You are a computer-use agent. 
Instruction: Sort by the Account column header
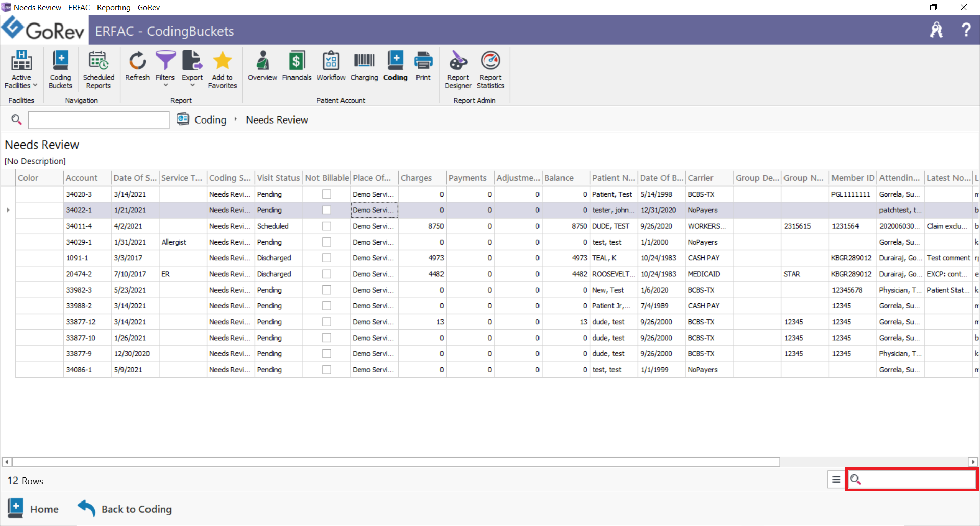click(87, 178)
